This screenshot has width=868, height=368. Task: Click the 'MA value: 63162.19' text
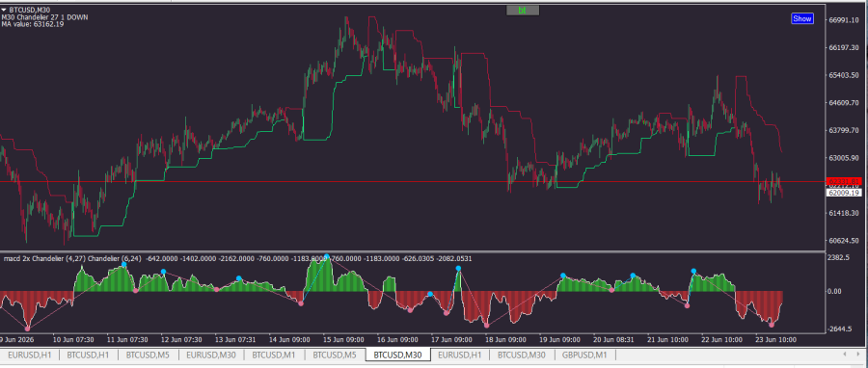(x=32, y=24)
